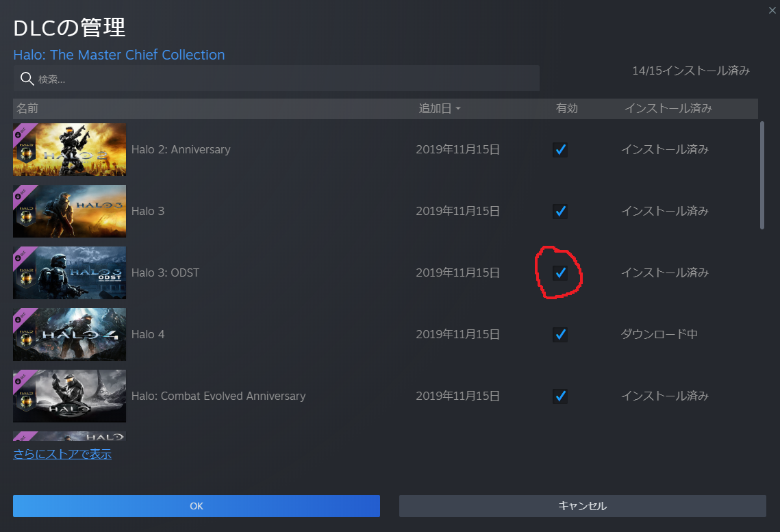Uncheck the Halo 3 enabled checkbox
780x532 pixels.
[560, 212]
